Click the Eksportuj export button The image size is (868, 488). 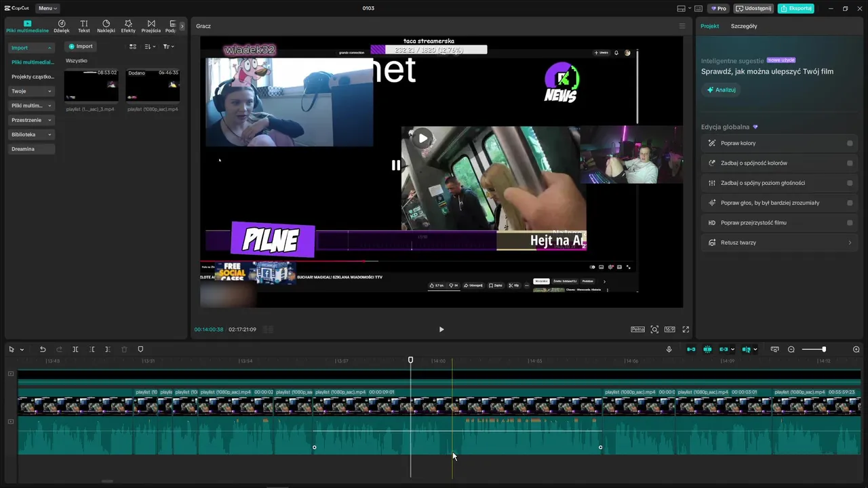click(x=796, y=8)
